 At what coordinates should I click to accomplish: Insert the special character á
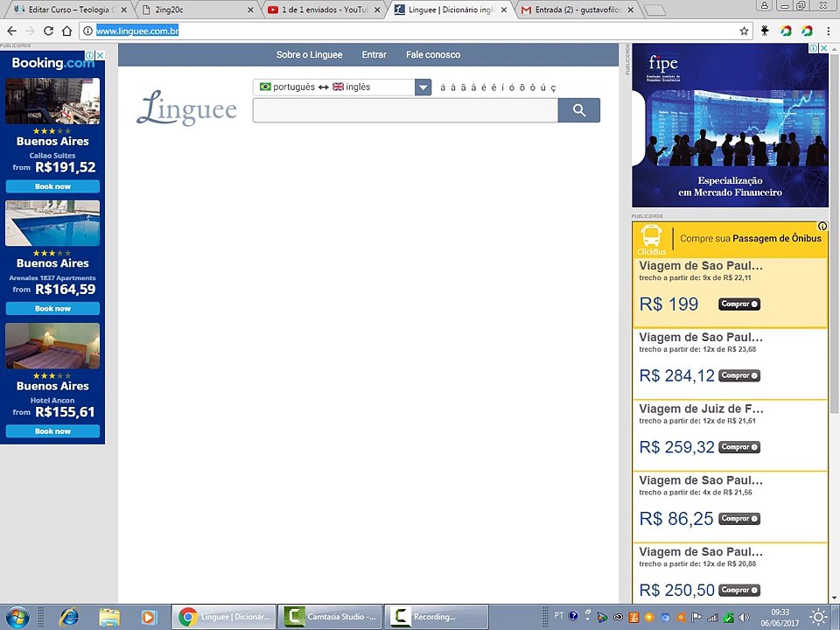coord(443,87)
